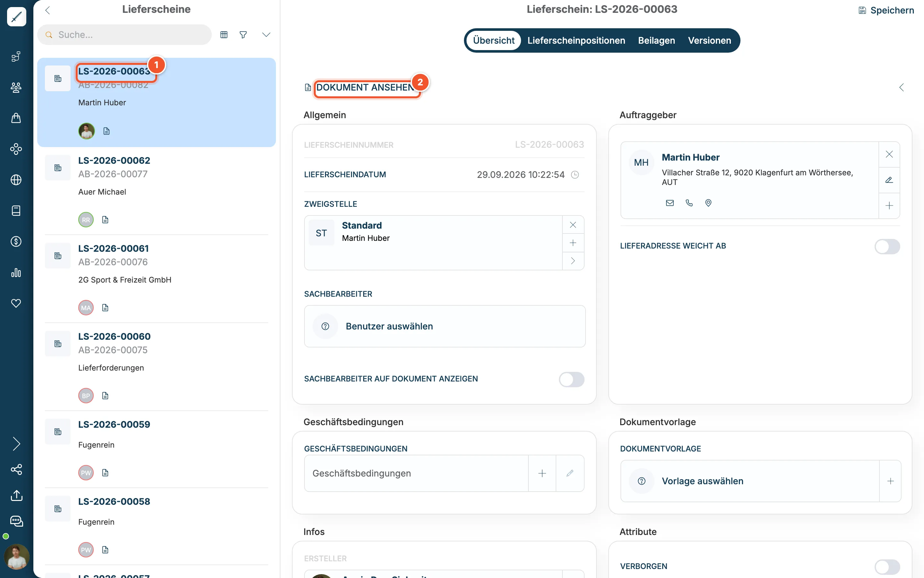
Task: Open the share sidebar icon
Action: [16, 469]
